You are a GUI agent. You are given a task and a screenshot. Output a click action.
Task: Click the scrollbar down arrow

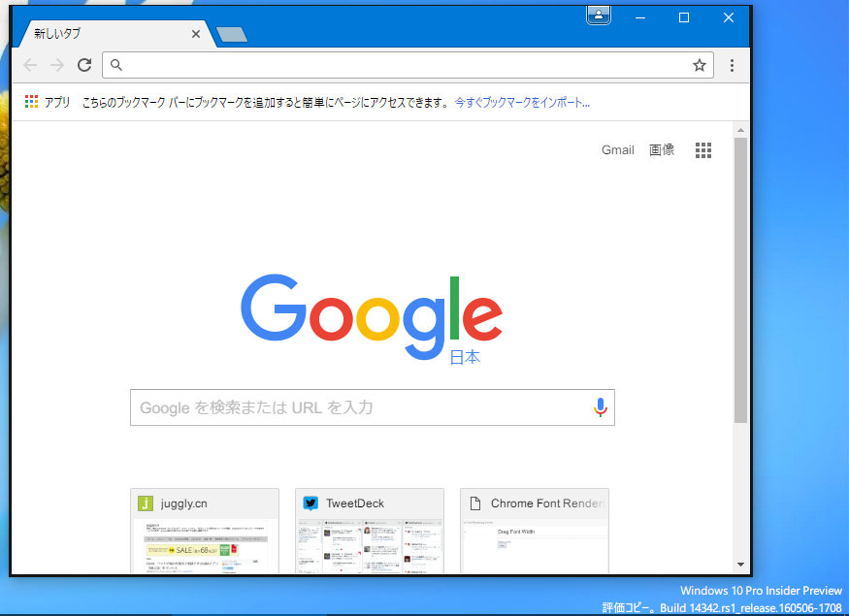click(x=740, y=565)
